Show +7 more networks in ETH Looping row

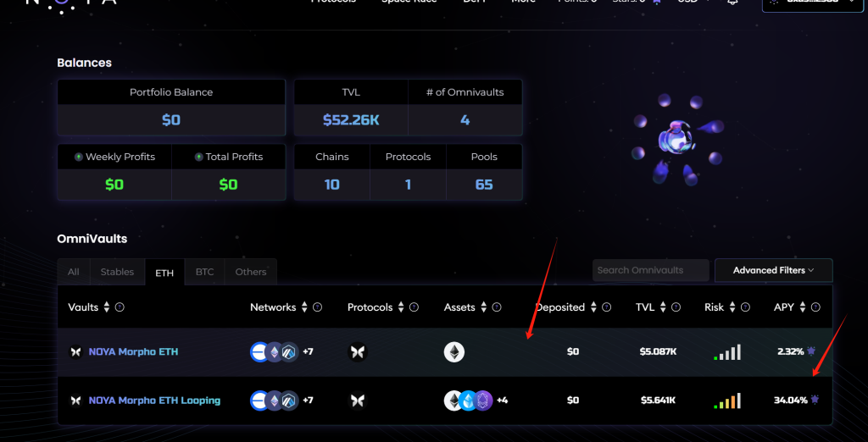308,400
